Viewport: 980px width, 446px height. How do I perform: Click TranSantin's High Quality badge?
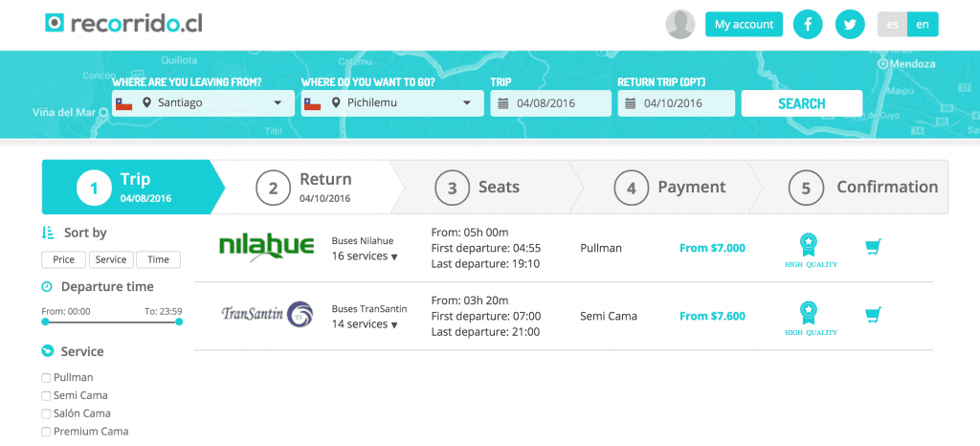pos(811,319)
